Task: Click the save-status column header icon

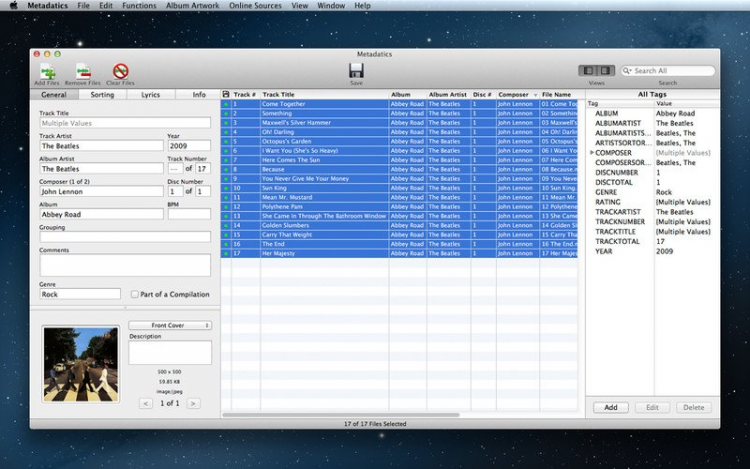Action: pyautogui.click(x=226, y=94)
